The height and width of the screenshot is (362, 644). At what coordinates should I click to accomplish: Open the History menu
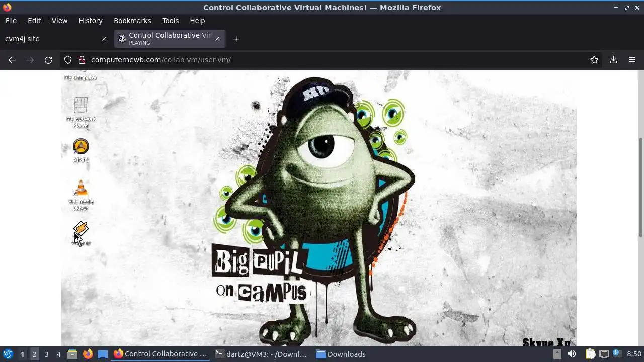click(x=91, y=21)
